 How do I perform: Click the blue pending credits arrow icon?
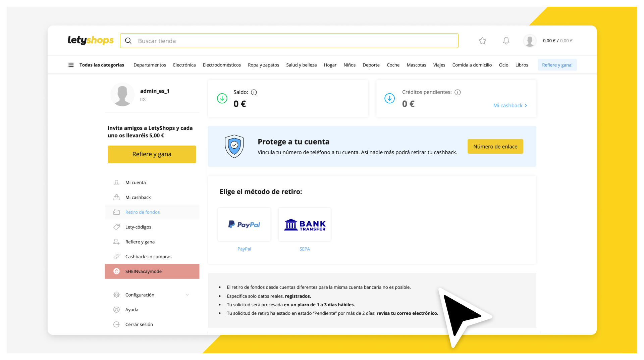point(389,98)
